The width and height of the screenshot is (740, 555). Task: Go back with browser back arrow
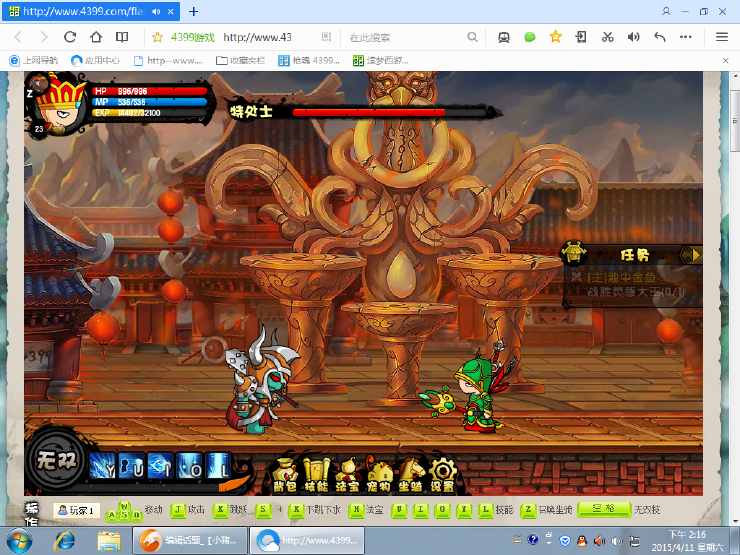[x=18, y=37]
